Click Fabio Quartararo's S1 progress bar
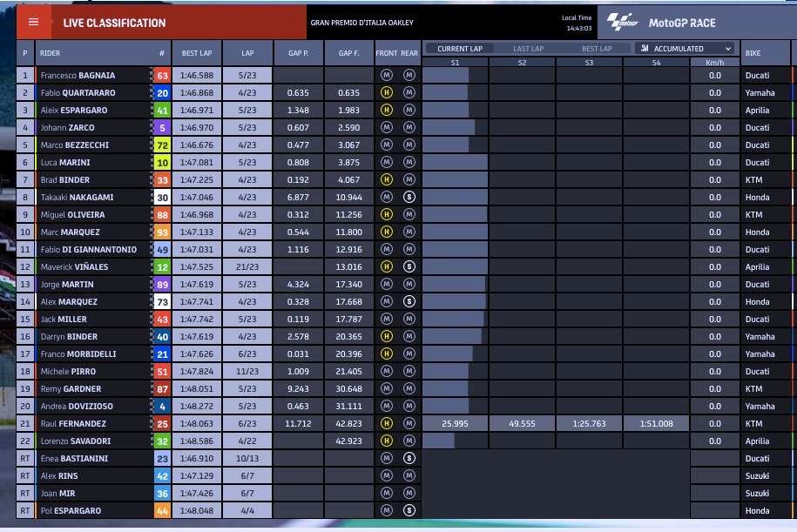The width and height of the screenshot is (797, 532). pos(445,93)
